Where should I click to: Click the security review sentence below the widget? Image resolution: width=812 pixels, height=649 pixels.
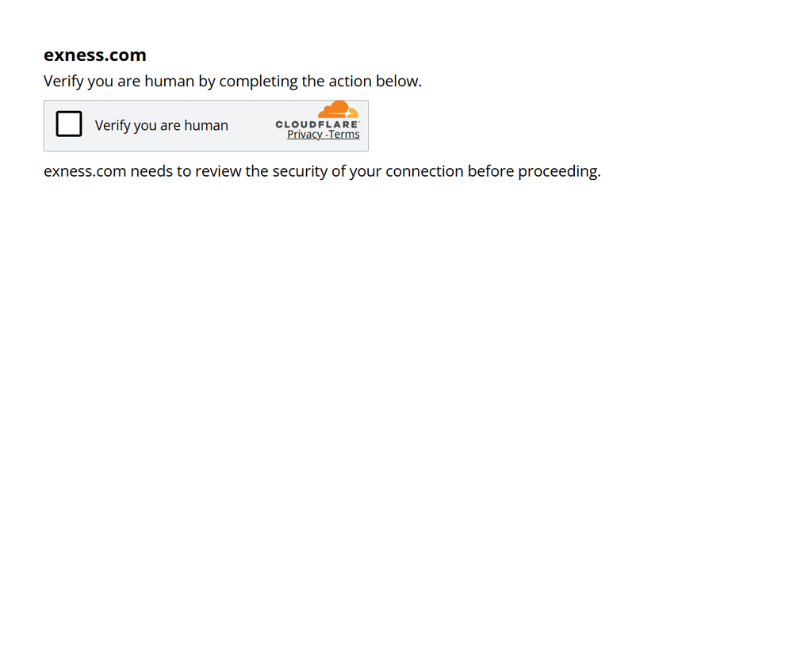point(322,171)
